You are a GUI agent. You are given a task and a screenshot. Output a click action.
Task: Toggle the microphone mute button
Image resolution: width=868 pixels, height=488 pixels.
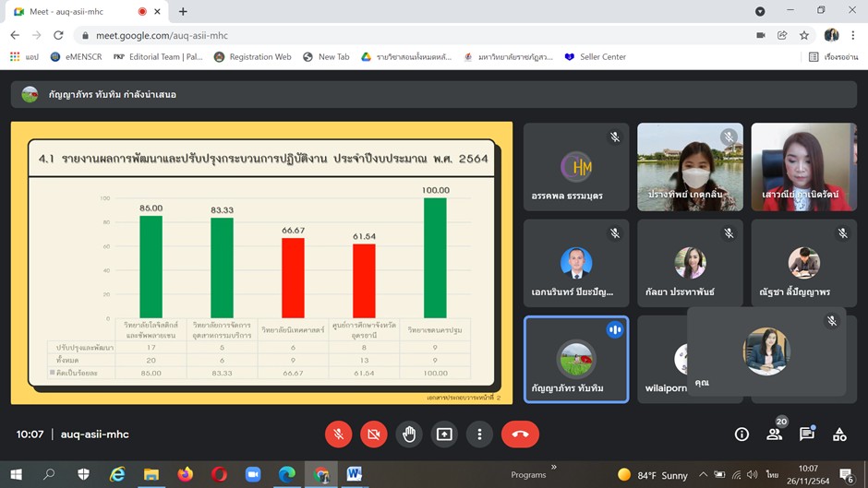click(339, 434)
